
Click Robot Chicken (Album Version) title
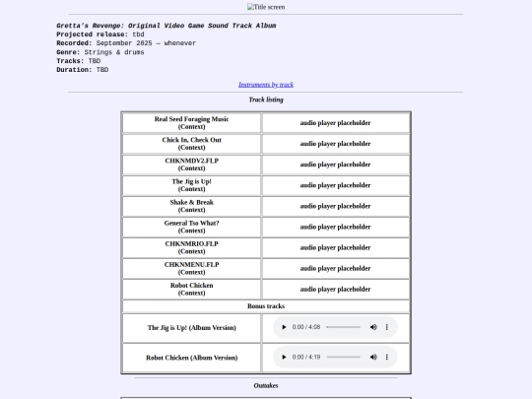point(192,358)
